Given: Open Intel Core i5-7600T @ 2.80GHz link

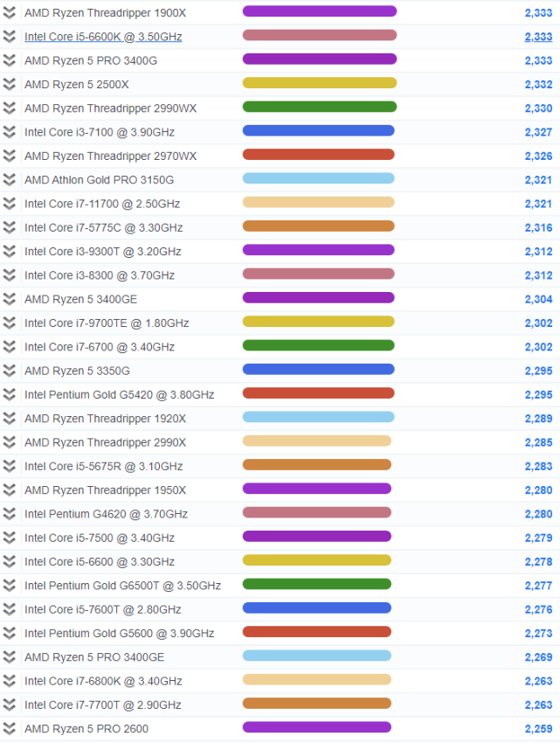Looking at the screenshot, I should tap(103, 609).
